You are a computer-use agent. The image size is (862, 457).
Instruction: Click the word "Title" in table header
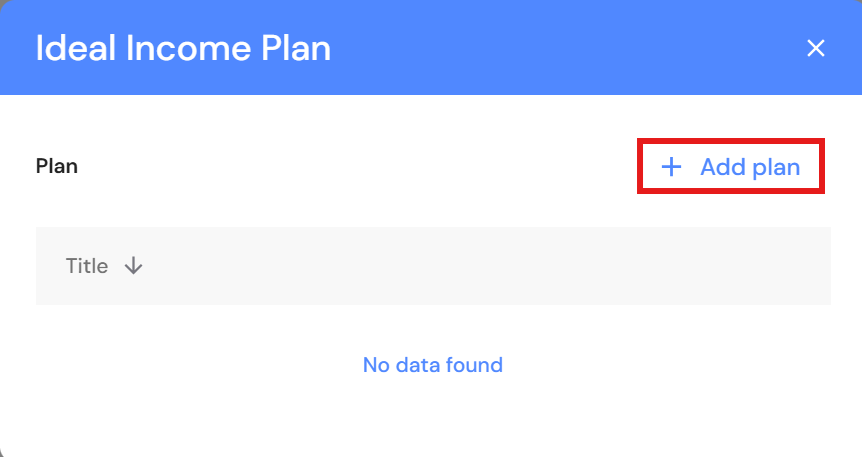click(x=87, y=266)
